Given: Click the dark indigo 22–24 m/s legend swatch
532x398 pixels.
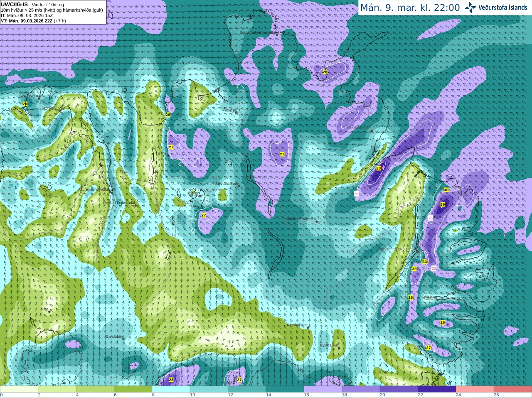Looking at the screenshot, I should [x=437, y=389].
